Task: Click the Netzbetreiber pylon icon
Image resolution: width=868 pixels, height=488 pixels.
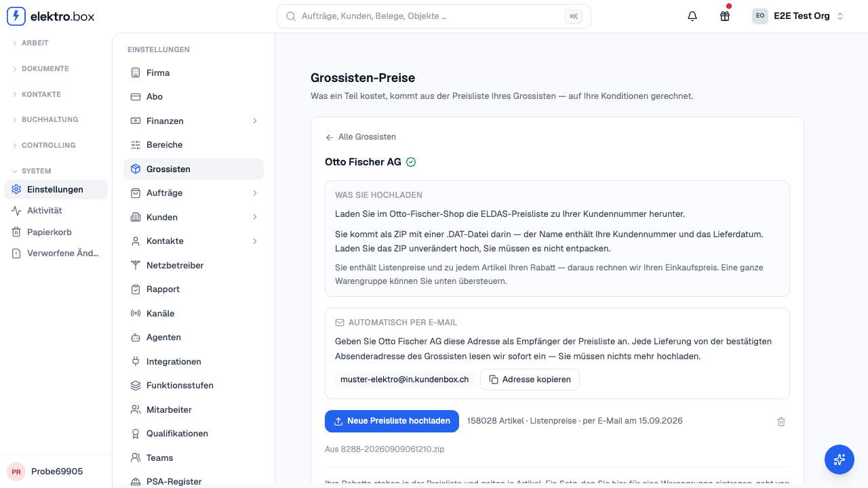Action: click(135, 266)
